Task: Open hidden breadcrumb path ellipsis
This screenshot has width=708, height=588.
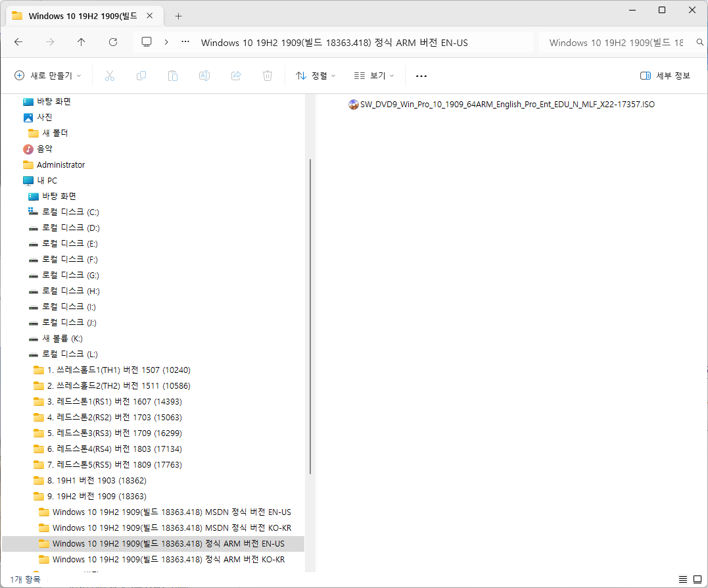Action: coord(185,42)
